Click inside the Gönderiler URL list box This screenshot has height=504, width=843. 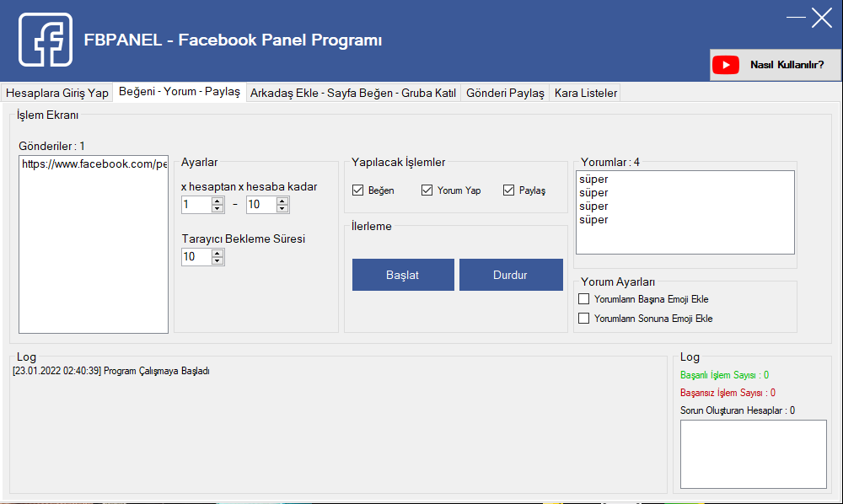pyautogui.click(x=93, y=244)
